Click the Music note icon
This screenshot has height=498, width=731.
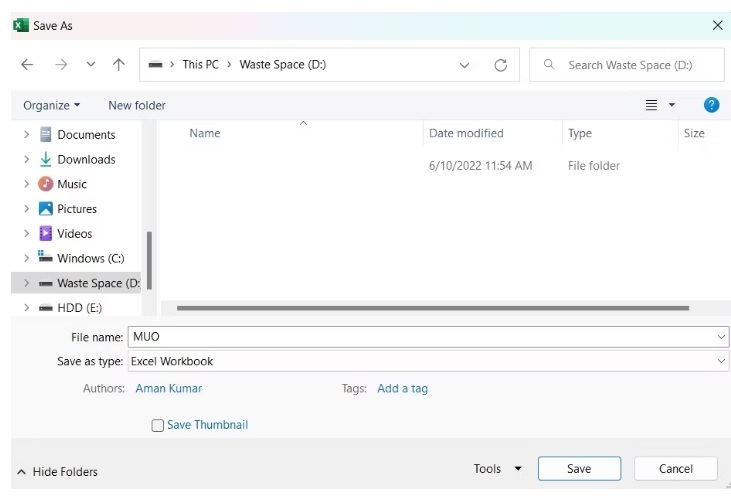46,184
